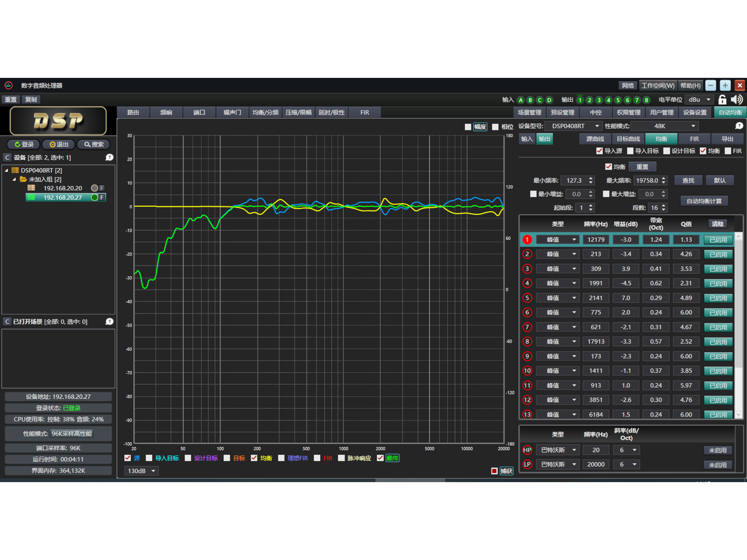This screenshot has height=560, width=747.
Task: Open help bubble beside performance mode
Action: click(x=739, y=126)
